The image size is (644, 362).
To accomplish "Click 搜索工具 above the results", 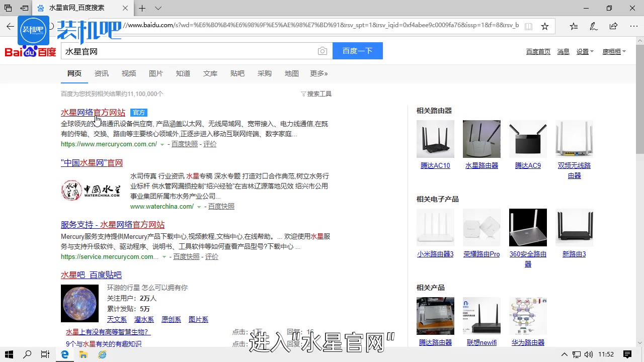I will click(319, 94).
